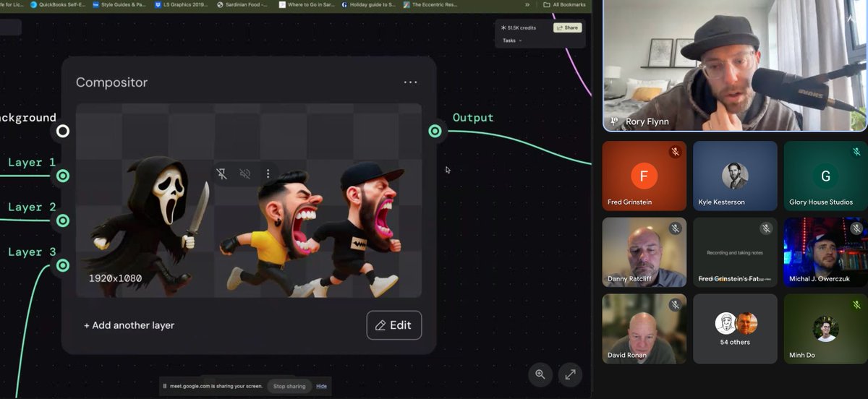
Task: Select Glory House Studios participant tile
Action: (x=825, y=176)
